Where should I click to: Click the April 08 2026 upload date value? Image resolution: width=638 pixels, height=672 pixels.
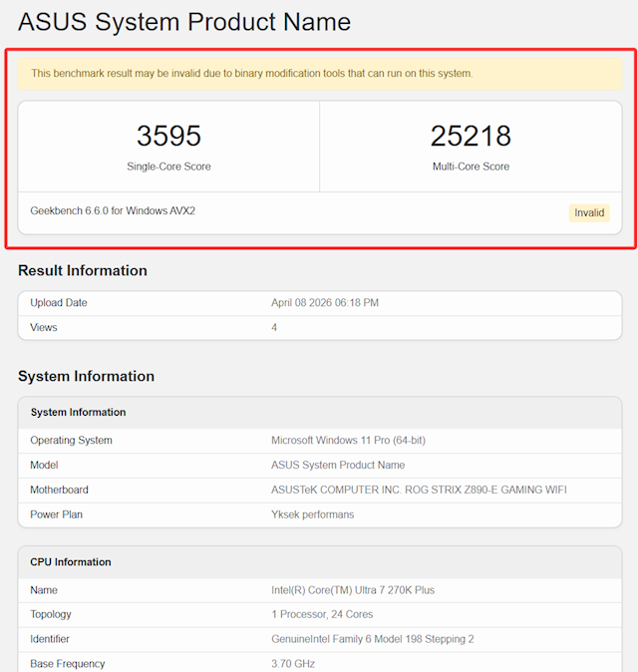pyautogui.click(x=325, y=303)
